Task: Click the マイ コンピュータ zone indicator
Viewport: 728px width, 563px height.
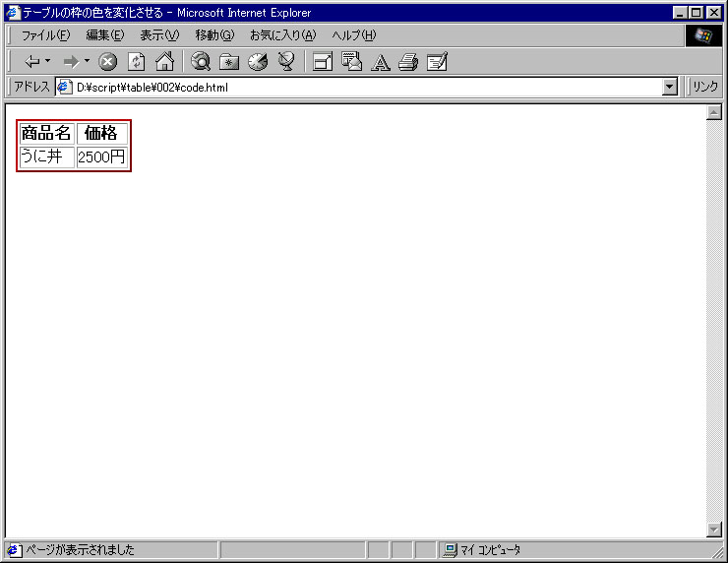Action: pos(490,550)
